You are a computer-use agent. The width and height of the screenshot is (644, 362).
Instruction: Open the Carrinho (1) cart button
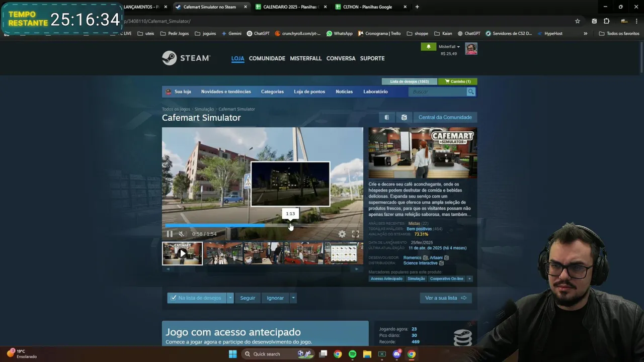(x=457, y=81)
